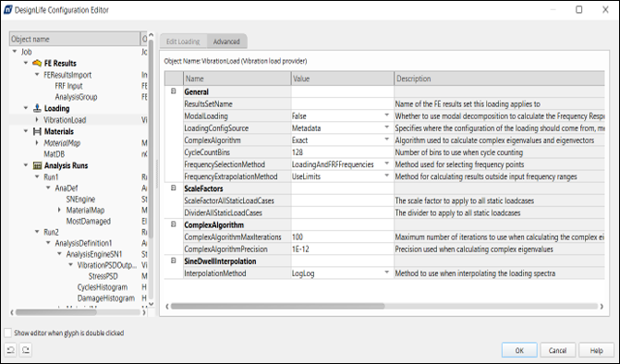The height and width of the screenshot is (364, 620).
Task: Open the LoadingConfigSource dropdown
Action: tap(387, 127)
